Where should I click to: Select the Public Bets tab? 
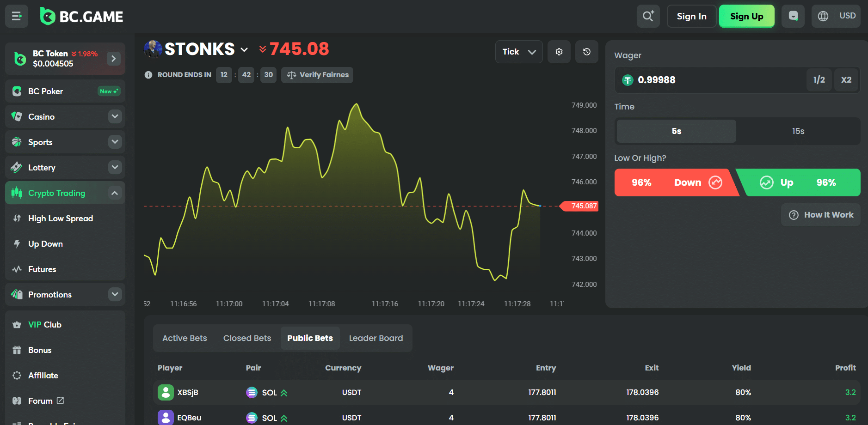310,338
